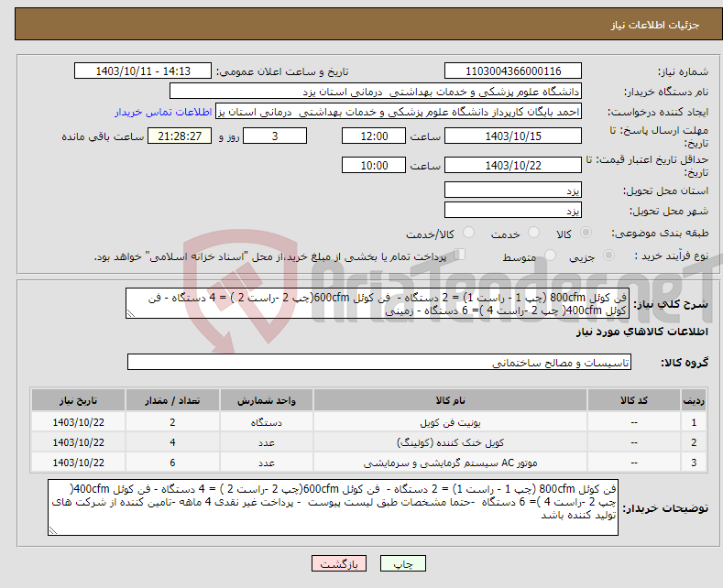Viewport: 723px width, 588px height.
Task: Click the general need description text area
Action: [x=378, y=303]
